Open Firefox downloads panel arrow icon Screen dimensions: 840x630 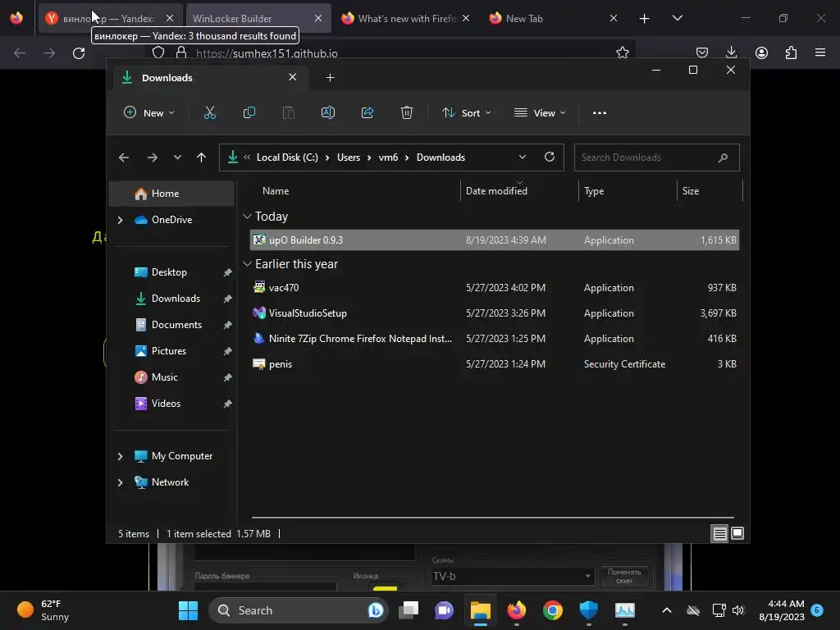[731, 52]
